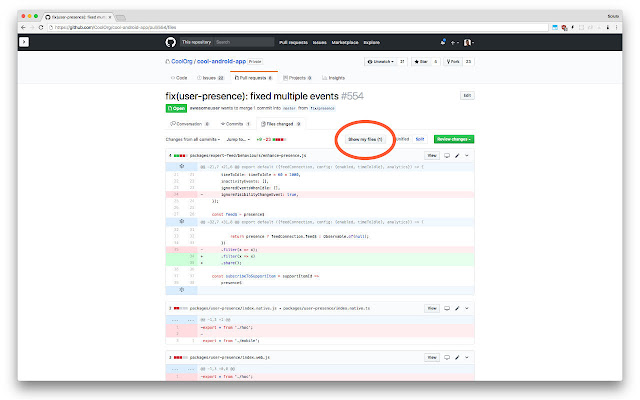
Task: Click the Show my files (1) button
Action: (365, 139)
